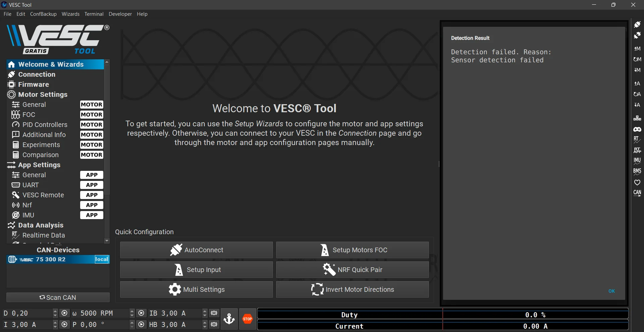Click the upward-arrow M write motor config icon
The image size is (644, 332).
(637, 49)
